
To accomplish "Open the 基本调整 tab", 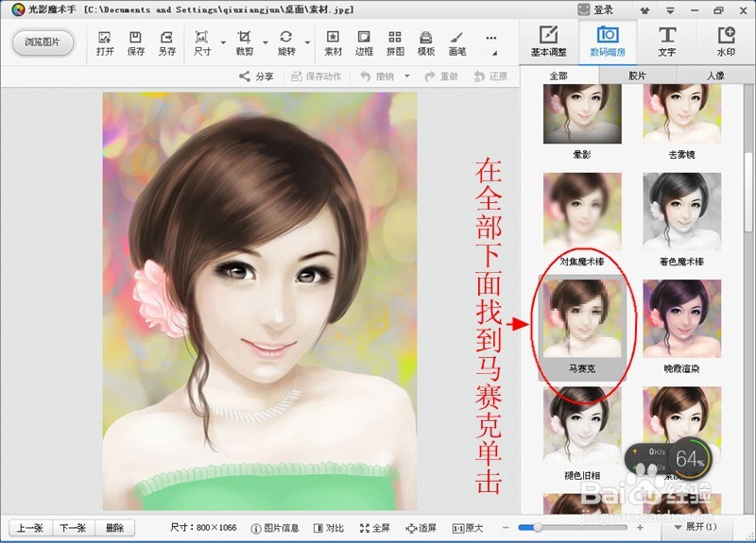I will point(548,42).
